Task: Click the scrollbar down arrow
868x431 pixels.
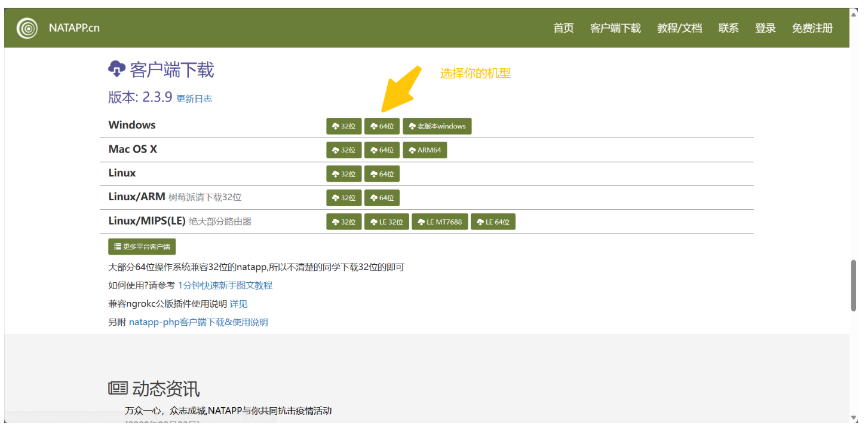Action: pos(854,418)
